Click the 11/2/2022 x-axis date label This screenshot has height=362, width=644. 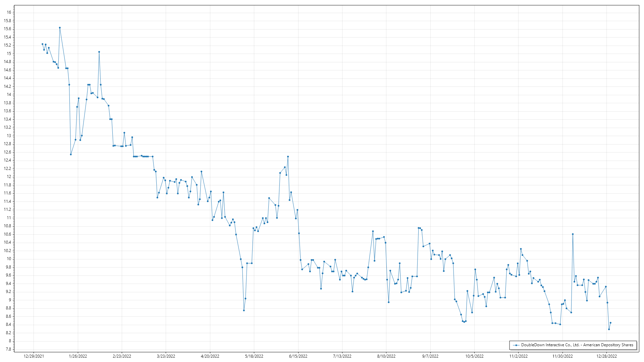(519, 356)
